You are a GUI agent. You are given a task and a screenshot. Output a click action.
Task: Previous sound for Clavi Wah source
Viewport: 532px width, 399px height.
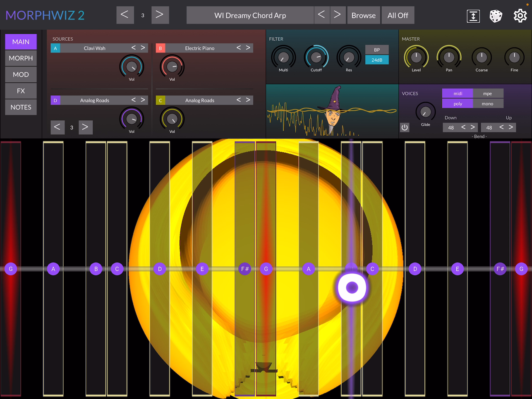134,48
